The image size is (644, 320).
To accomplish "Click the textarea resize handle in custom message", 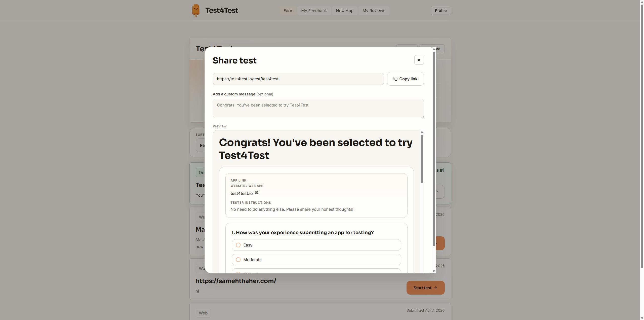I will click(422, 117).
